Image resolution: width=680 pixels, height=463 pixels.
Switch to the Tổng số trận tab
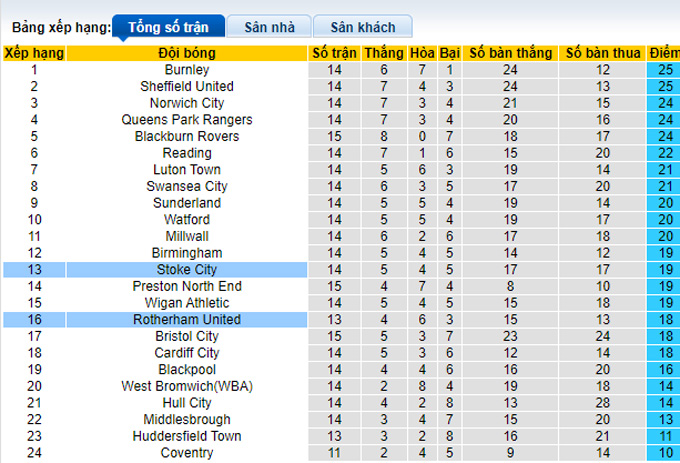[166, 27]
